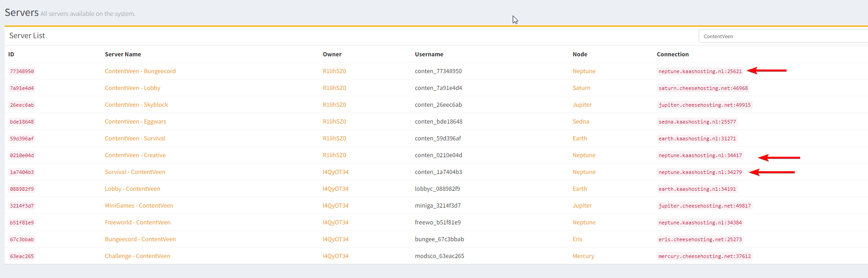868x278 pixels.
Task: Open the Eris node link
Action: click(577, 239)
